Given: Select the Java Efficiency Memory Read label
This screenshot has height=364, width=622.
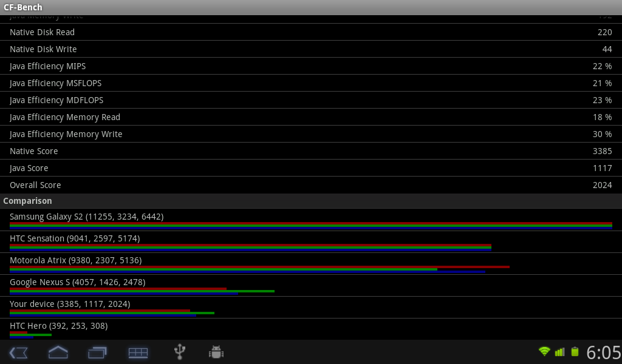Looking at the screenshot, I should click(x=65, y=117).
